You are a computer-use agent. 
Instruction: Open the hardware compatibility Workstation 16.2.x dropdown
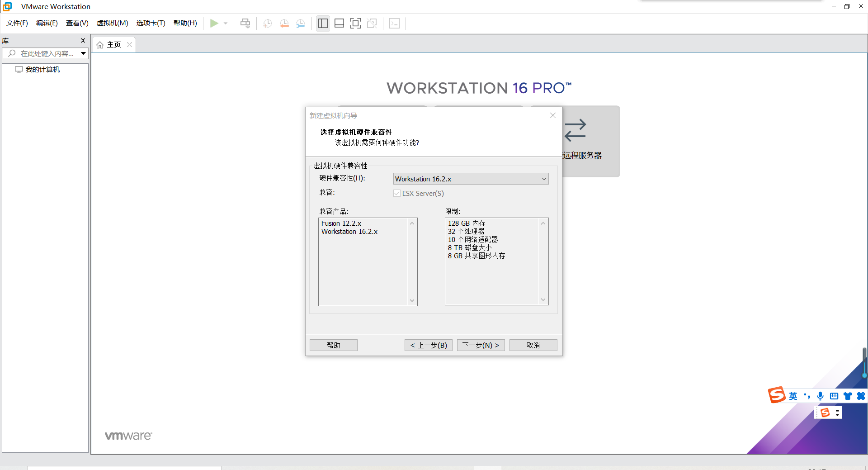coord(471,179)
